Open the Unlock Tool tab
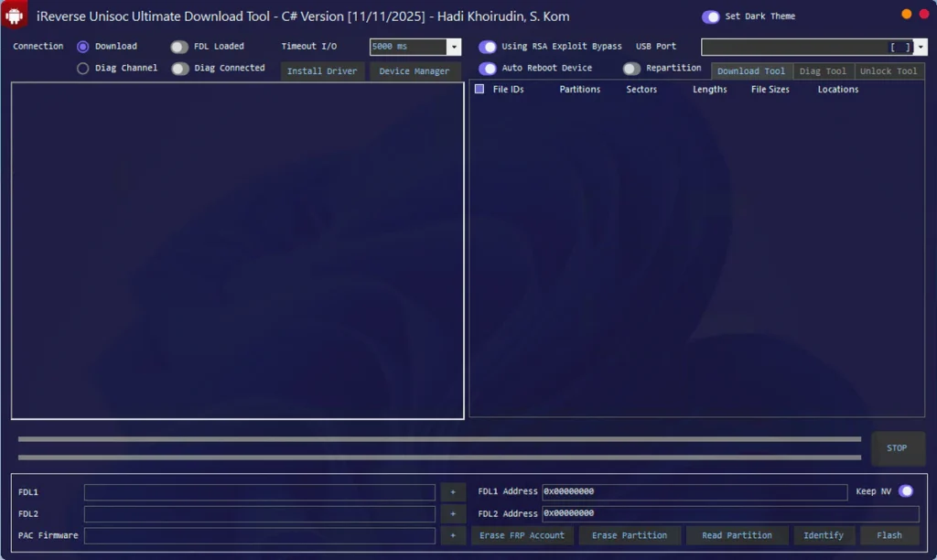This screenshot has width=937, height=560. [889, 71]
